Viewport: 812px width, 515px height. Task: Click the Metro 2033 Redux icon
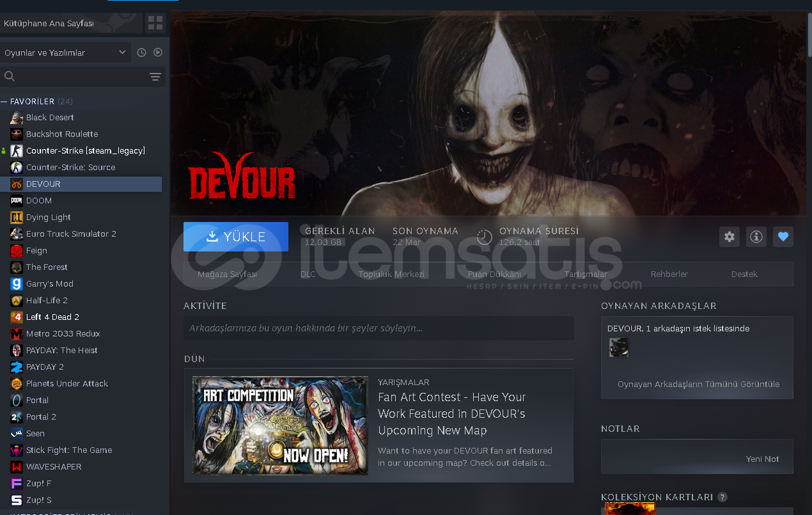pos(17,333)
